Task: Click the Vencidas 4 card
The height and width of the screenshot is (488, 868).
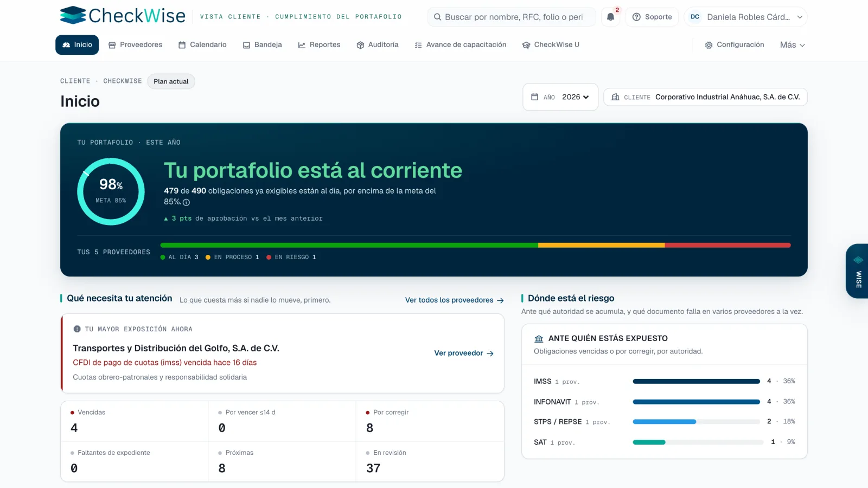Action: [x=135, y=421]
